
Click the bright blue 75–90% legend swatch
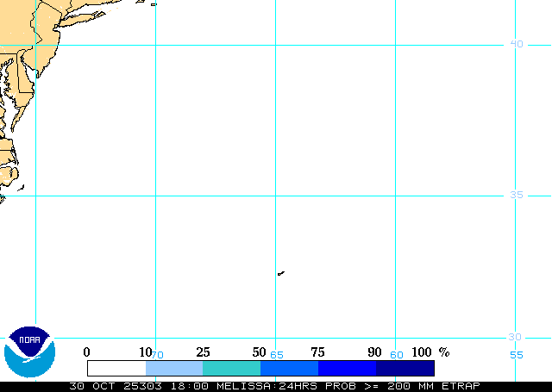347,368
